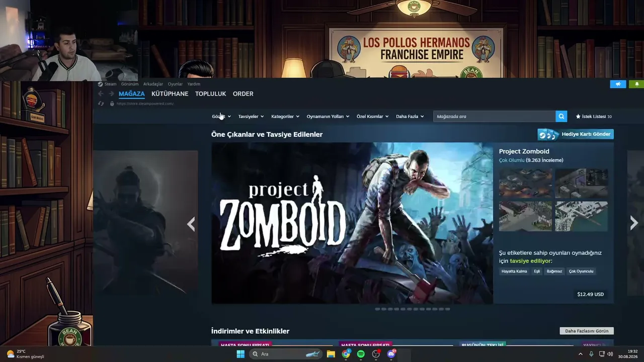Screen dimensions: 644x362
Task: Open the volume tray icon
Action: pos(610,354)
